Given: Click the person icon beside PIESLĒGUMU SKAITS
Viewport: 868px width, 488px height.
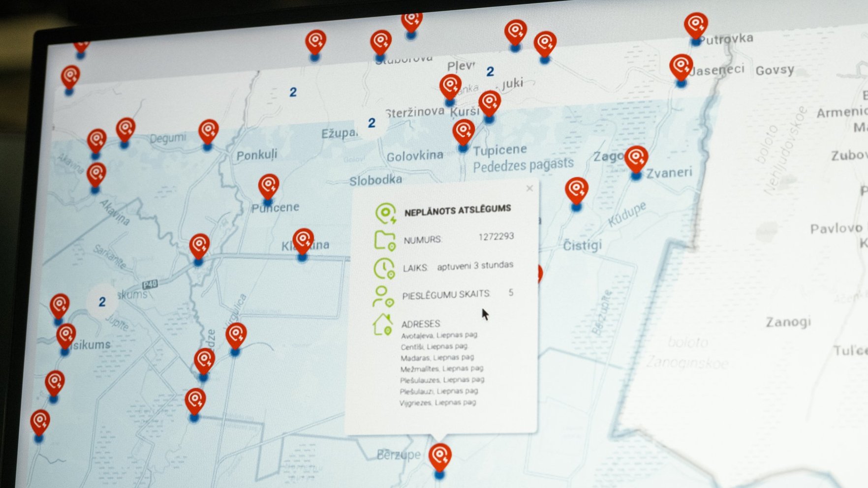Looking at the screenshot, I should tap(383, 297).
